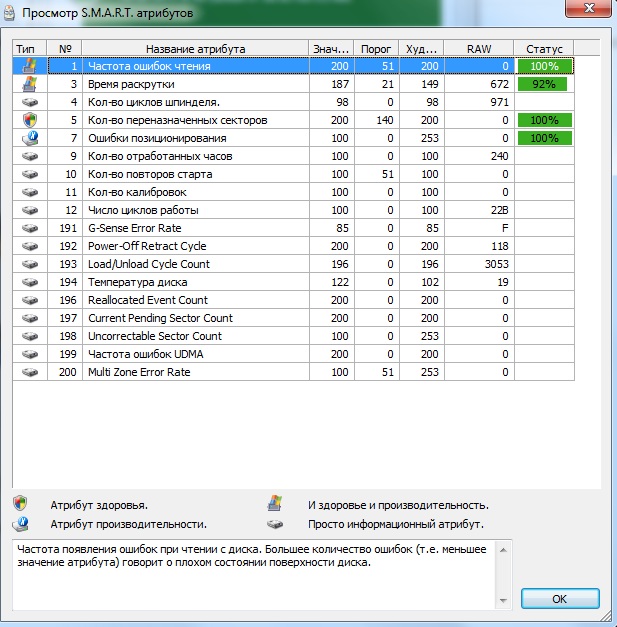Select the Температура диска row
Viewport: 617px width, 627px height.
[x=294, y=282]
